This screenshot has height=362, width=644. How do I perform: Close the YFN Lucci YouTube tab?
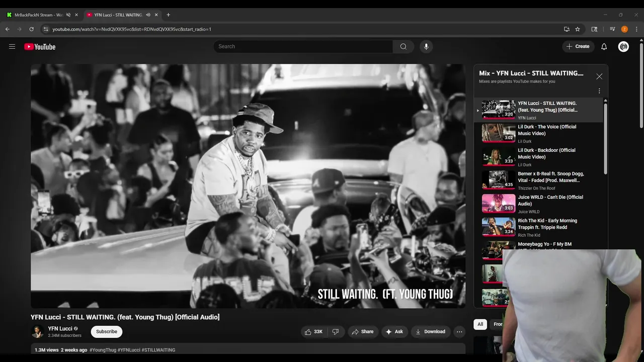pyautogui.click(x=156, y=15)
